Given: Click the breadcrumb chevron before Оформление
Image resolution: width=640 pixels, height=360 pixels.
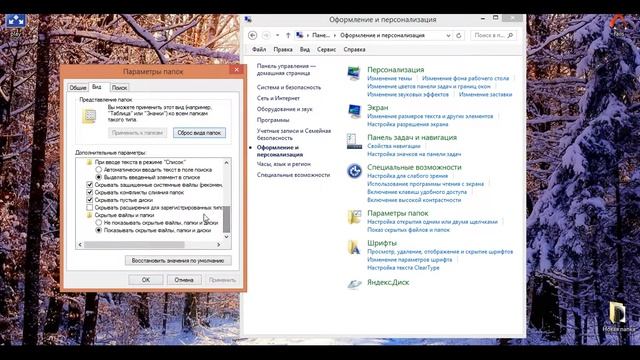Looking at the screenshot, I should coord(335,36).
